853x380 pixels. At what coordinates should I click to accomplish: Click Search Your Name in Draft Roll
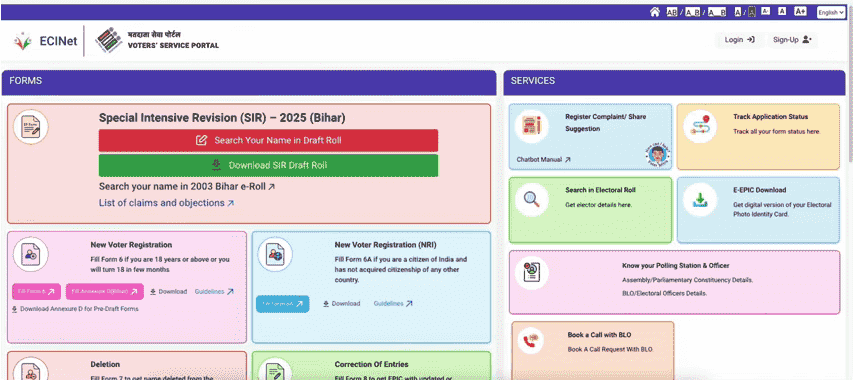point(268,140)
